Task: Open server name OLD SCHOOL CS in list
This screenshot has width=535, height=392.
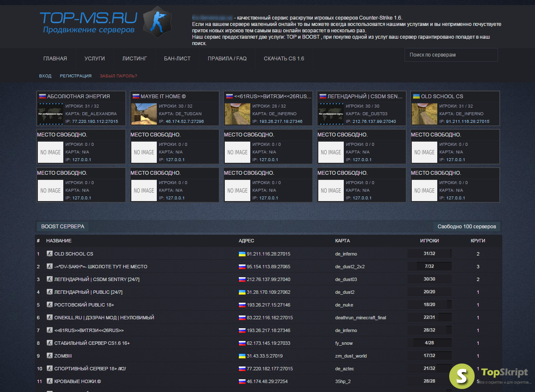Action: (74, 254)
